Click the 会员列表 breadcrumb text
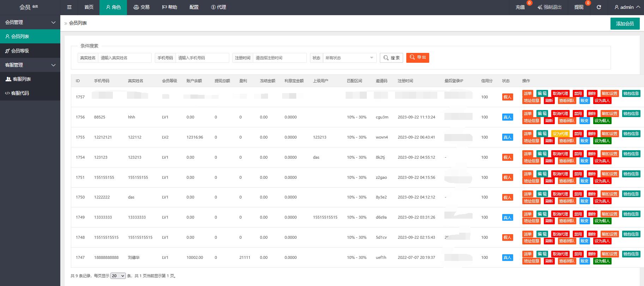This screenshot has width=644, height=286. tap(78, 23)
